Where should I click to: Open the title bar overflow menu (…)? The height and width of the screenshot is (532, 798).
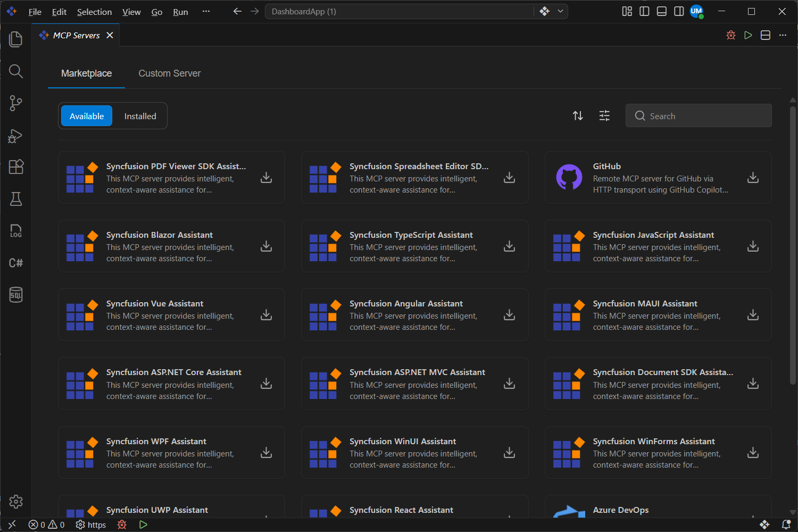click(x=206, y=11)
